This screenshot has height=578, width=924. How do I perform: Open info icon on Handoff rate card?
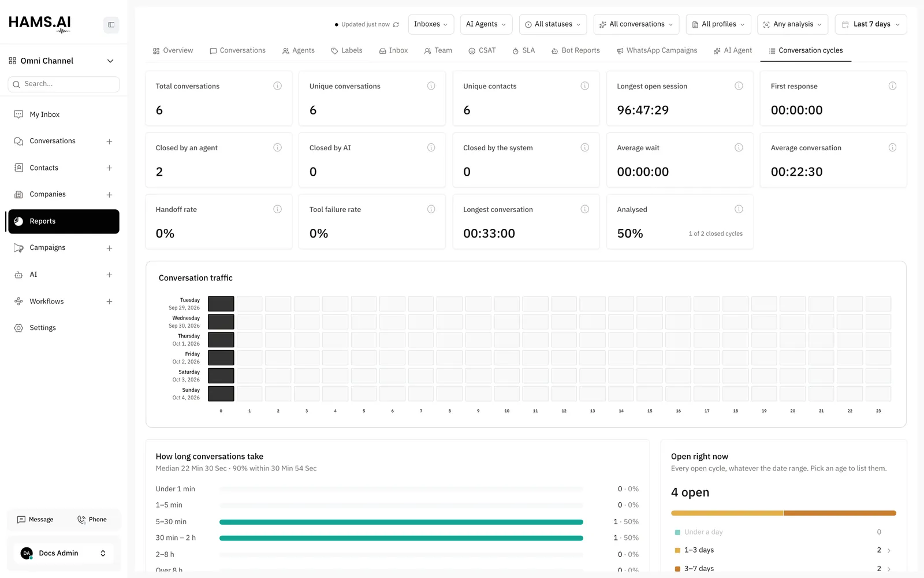click(277, 209)
